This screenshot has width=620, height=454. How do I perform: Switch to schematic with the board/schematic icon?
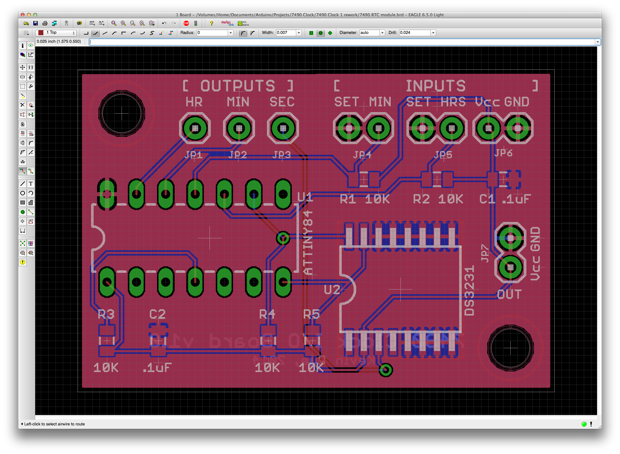(x=66, y=23)
